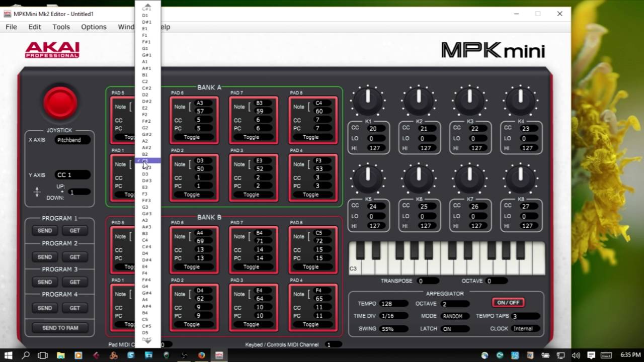The width and height of the screenshot is (644, 362).
Task: Click the K1 CC value field showing 20
Action: [x=376, y=128]
